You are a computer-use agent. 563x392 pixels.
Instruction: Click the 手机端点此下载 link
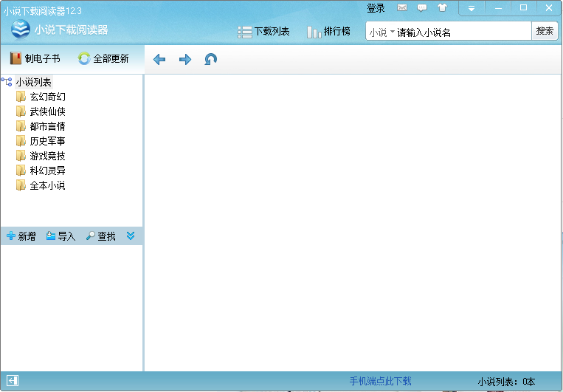380,381
